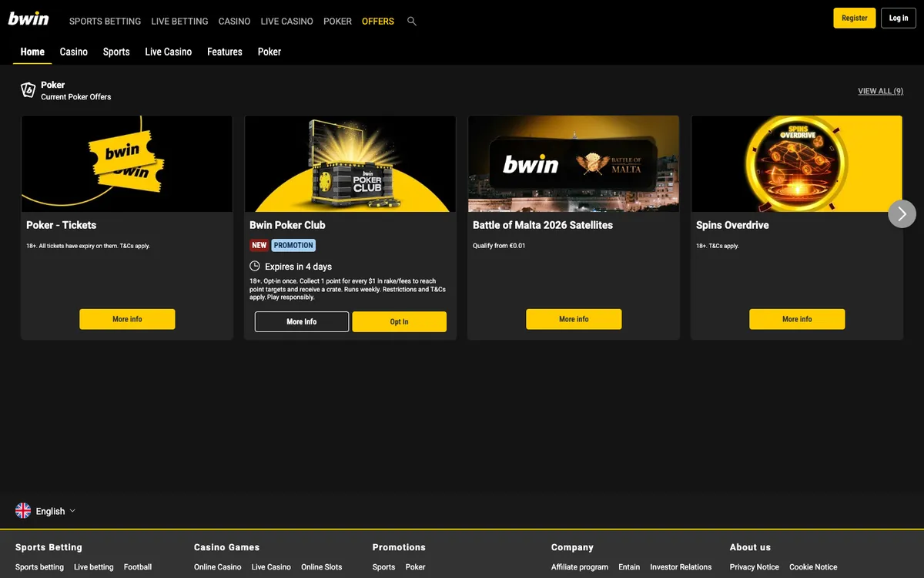The image size is (924, 578).
Task: Click the Poker cards section icon
Action: pyautogui.click(x=28, y=90)
